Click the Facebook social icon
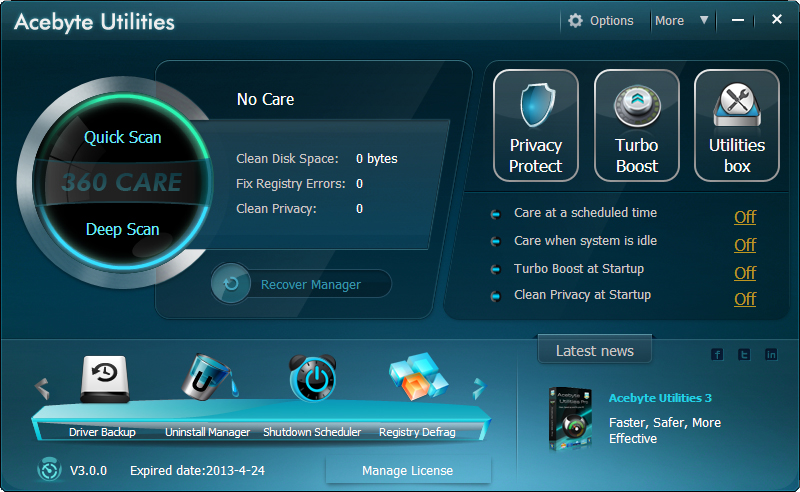800x492 pixels. click(x=717, y=354)
